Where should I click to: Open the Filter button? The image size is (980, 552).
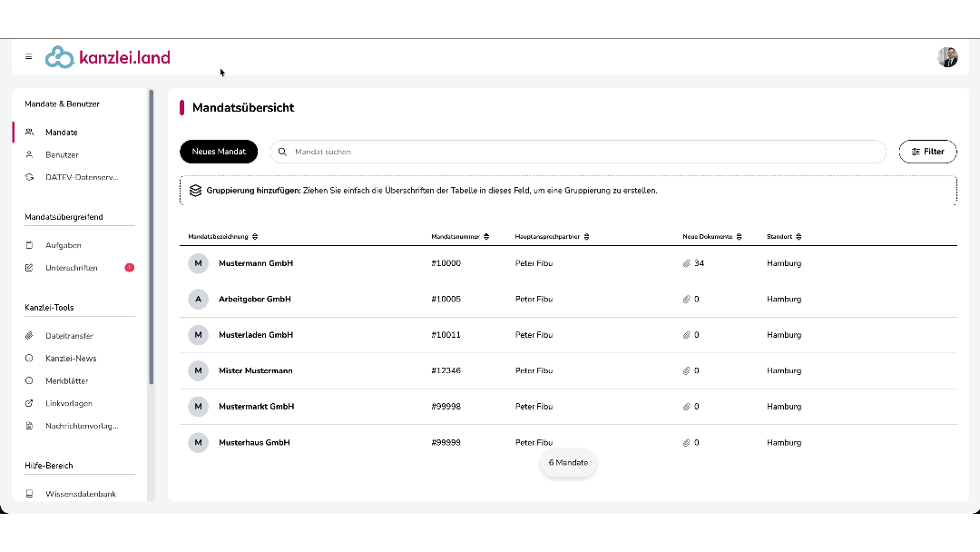click(927, 152)
